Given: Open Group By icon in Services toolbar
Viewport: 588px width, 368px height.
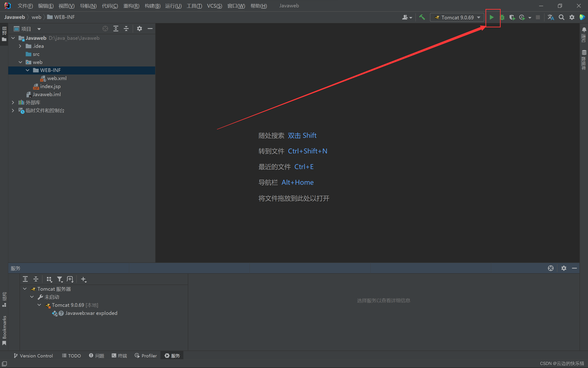Looking at the screenshot, I should coord(49,279).
